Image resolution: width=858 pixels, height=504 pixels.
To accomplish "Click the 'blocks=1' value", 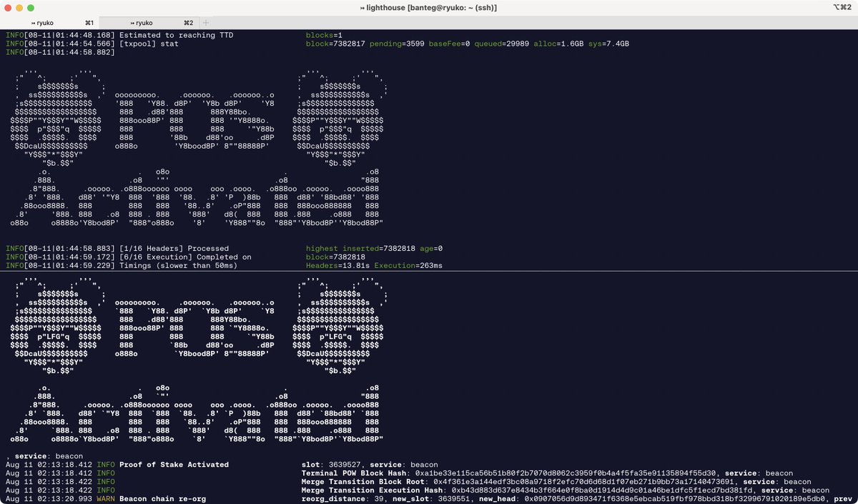I will click(x=325, y=35).
